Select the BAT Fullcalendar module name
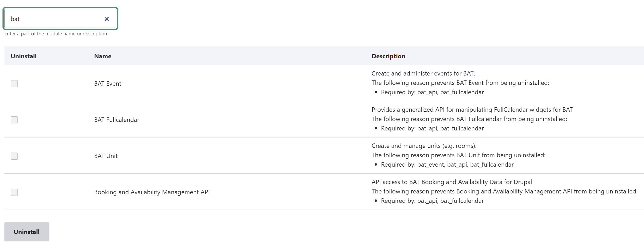Viewport: 644px width, 245px height. [x=116, y=120]
